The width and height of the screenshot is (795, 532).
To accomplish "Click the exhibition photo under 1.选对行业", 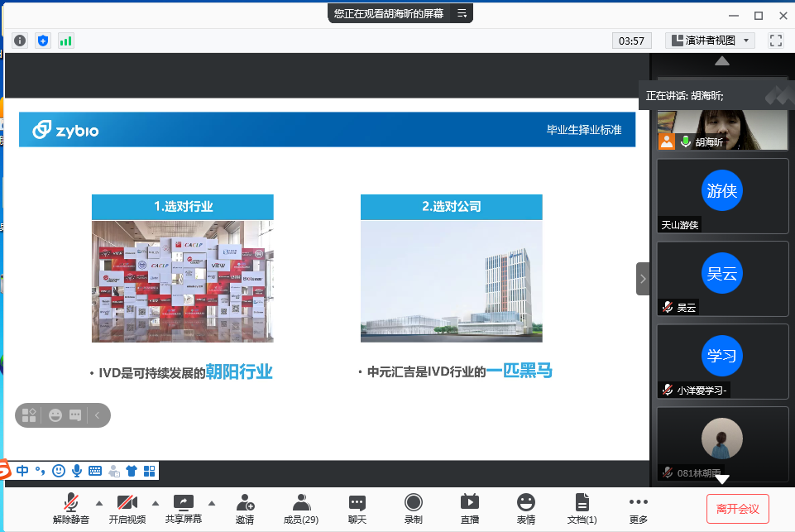I will pos(183,281).
